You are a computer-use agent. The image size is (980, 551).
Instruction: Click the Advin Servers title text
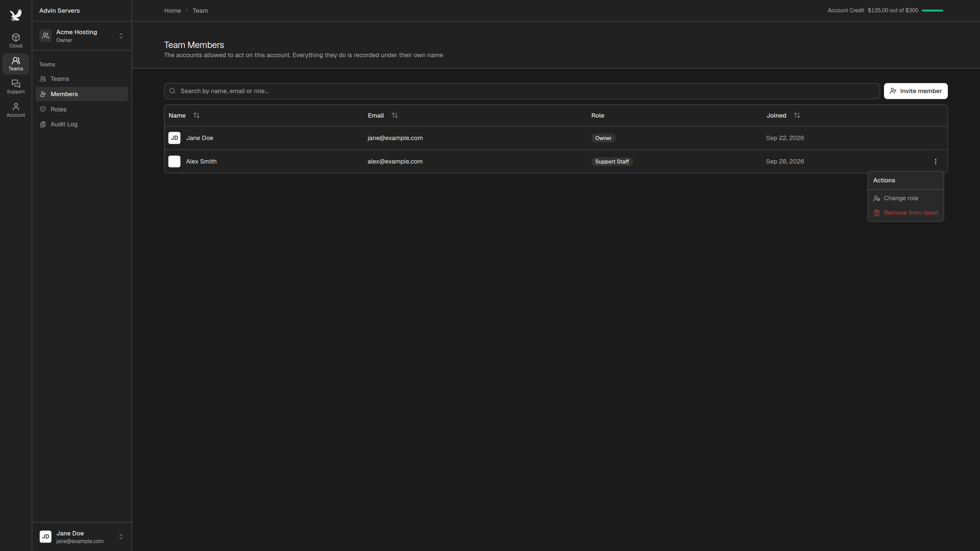(59, 11)
